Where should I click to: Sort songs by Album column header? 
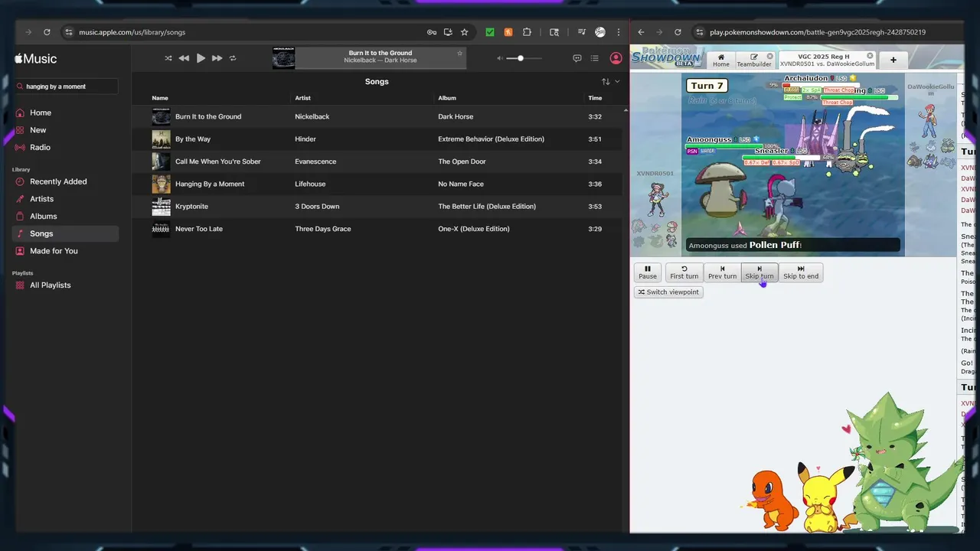tap(447, 98)
